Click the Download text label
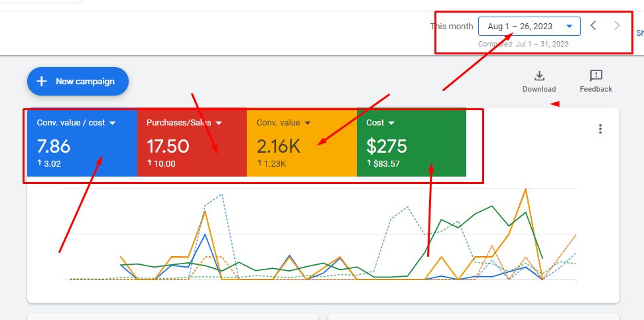This screenshot has height=320, width=644. click(x=539, y=89)
